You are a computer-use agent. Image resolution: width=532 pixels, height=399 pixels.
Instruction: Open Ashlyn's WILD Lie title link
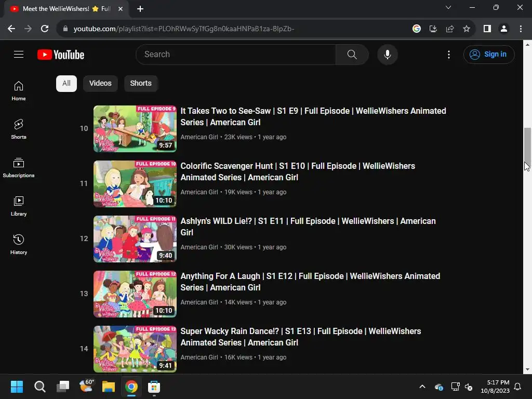pos(308,227)
